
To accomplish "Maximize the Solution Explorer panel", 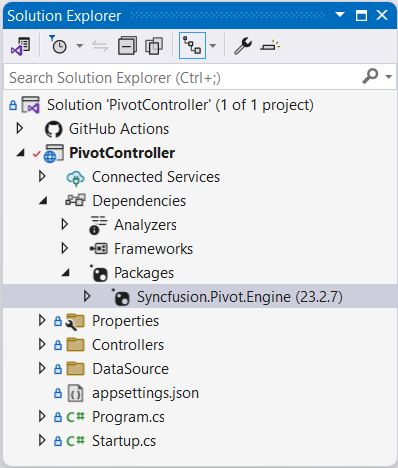I will point(361,15).
